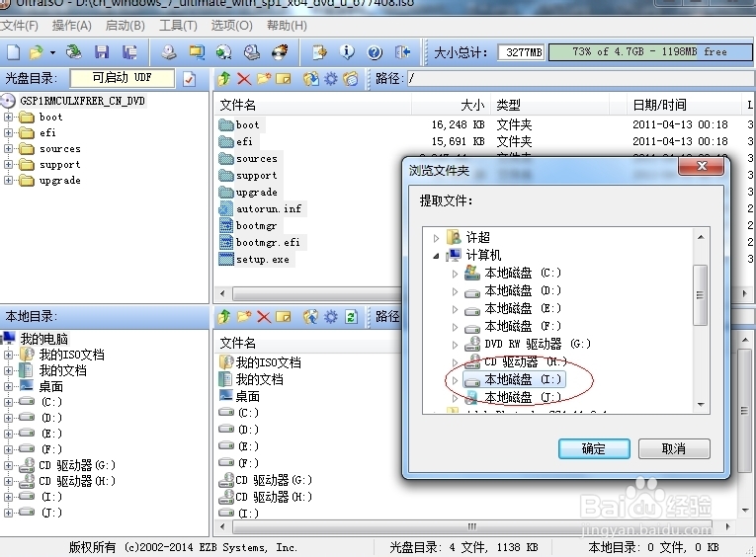
Task: Click the Mount to virtual drive icon
Action: pos(252,52)
